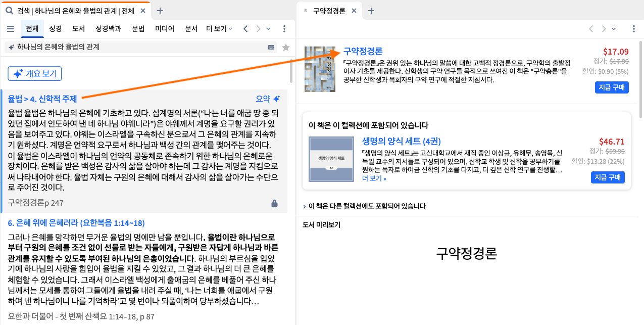The width and height of the screenshot is (644, 325).
Task: Open search panel history dropdown arrow
Action: [x=268, y=29]
